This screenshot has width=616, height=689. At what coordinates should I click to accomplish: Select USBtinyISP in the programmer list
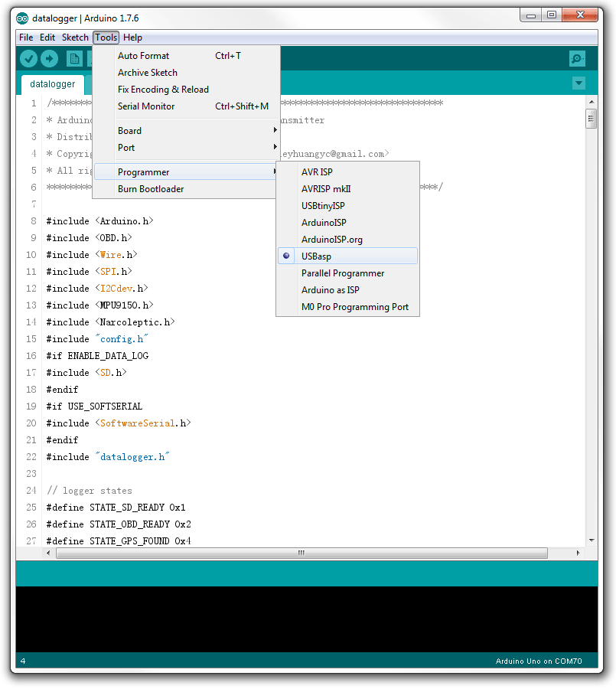tap(347, 206)
